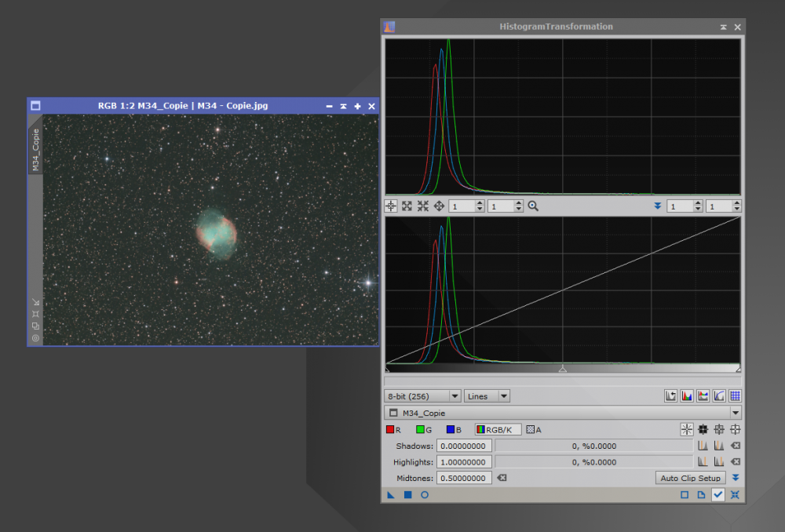
Task: Click the zoom in expanding-arrows icon
Action: pos(407,206)
